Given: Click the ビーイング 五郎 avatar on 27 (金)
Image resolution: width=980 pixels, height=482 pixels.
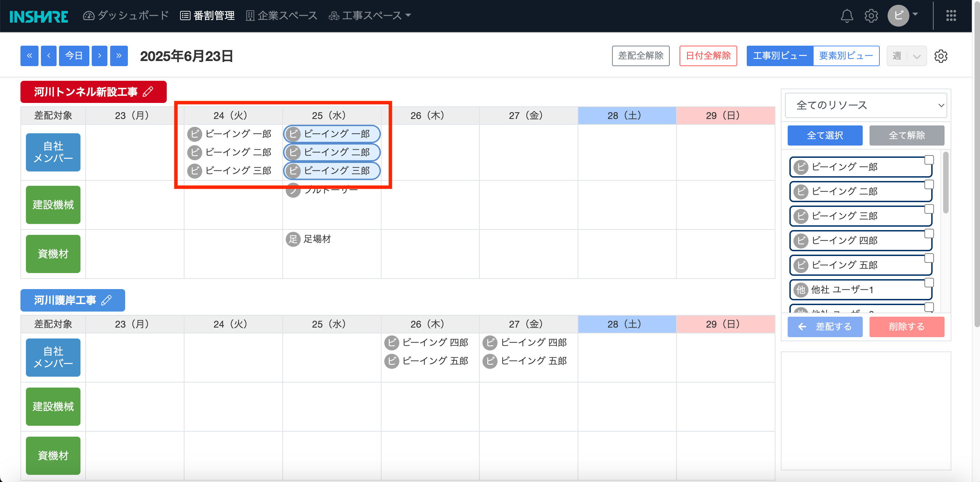Looking at the screenshot, I should [490, 361].
